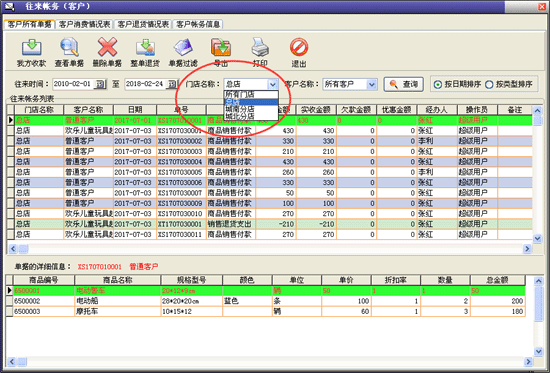The height and width of the screenshot is (373, 550).
Task: Click upper table vertical scrollbar up arrow
Action: point(537,111)
